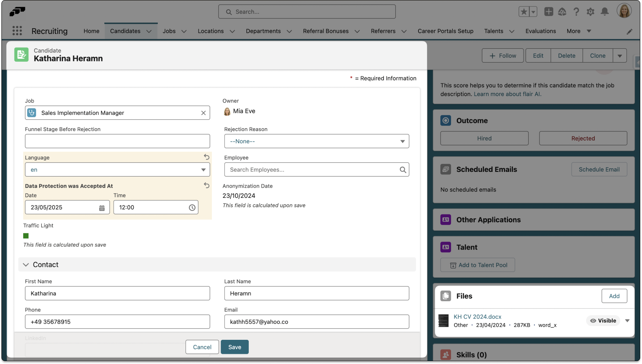The width and height of the screenshot is (642, 364).
Task: Open Learn more about flair AI link
Action: pyautogui.click(x=507, y=94)
